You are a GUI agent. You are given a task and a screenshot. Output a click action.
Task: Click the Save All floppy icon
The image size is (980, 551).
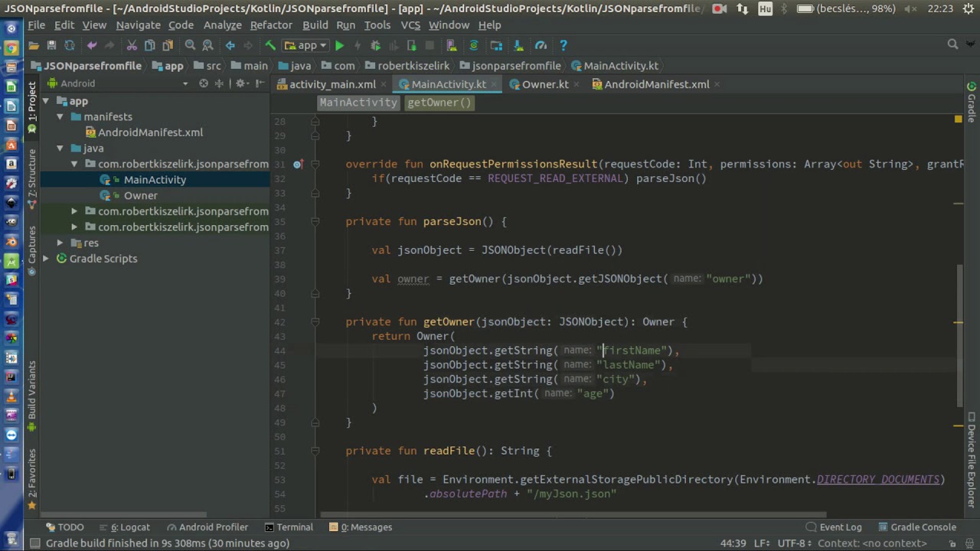click(x=51, y=45)
